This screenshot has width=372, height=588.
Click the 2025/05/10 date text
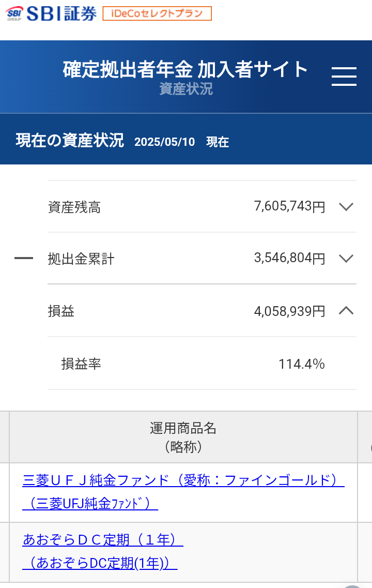pos(164,142)
